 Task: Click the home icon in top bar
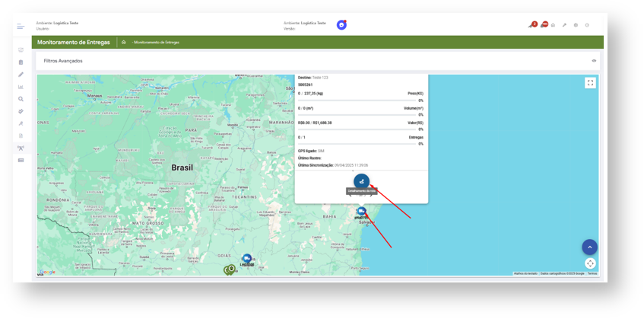click(x=553, y=25)
